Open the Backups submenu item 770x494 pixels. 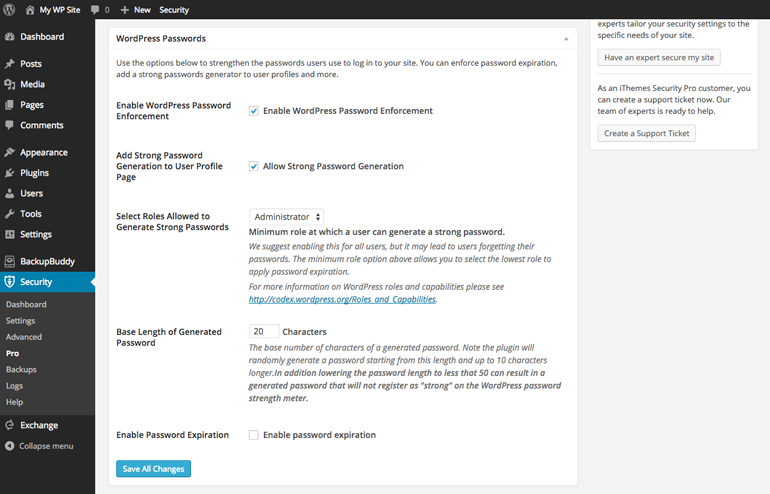[x=21, y=369]
